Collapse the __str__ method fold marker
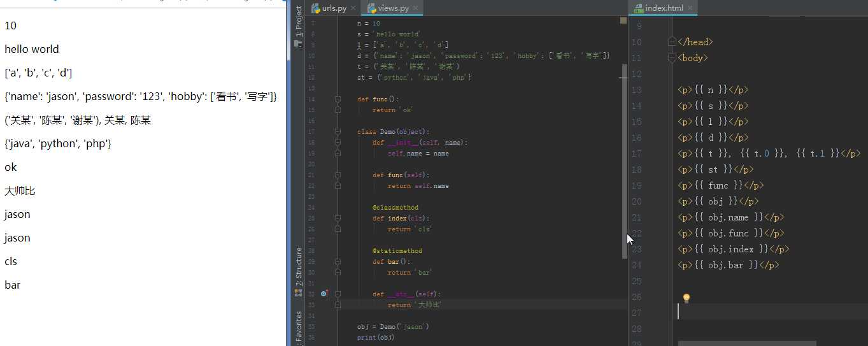 tap(337, 294)
